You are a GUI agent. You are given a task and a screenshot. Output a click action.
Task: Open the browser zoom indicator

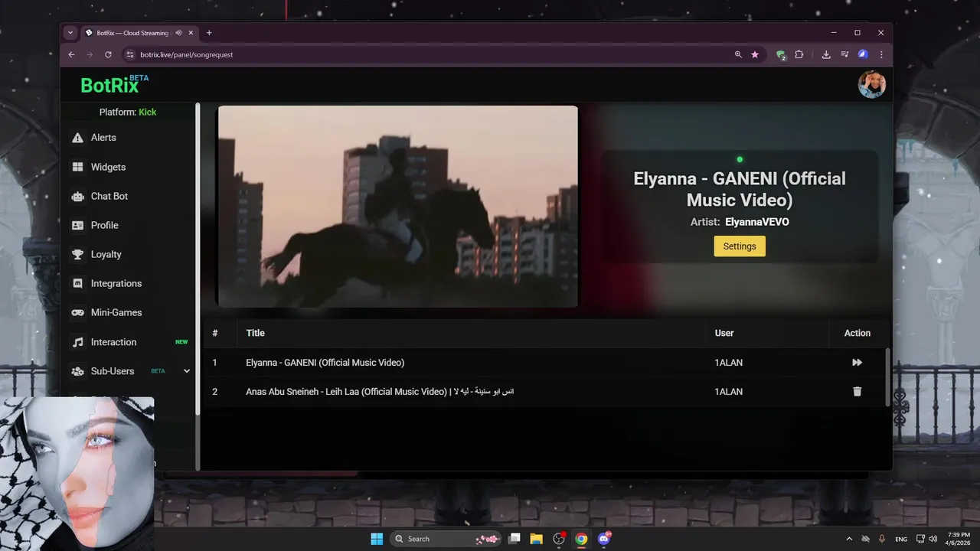(x=738, y=54)
